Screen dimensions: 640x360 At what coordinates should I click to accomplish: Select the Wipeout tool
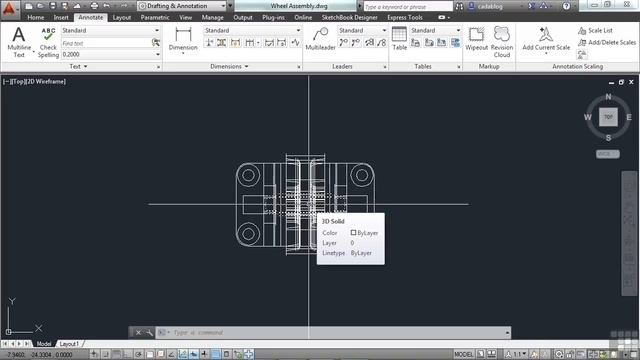click(476, 39)
